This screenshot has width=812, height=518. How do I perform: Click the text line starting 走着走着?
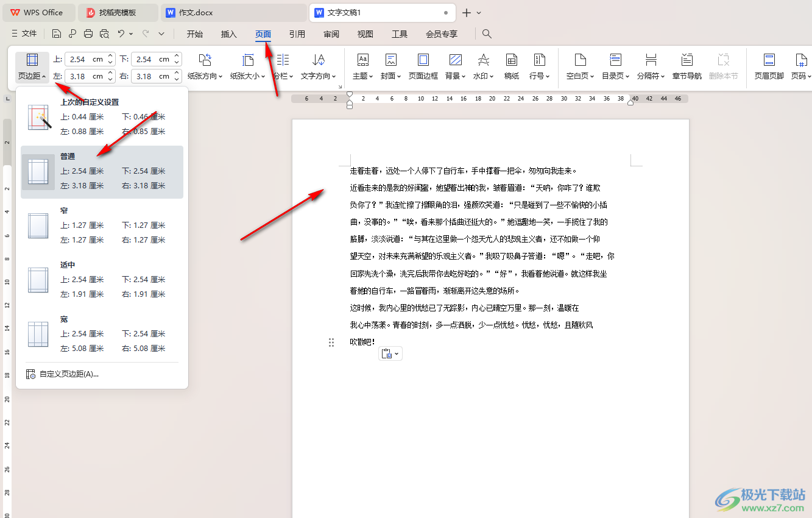pos(463,171)
